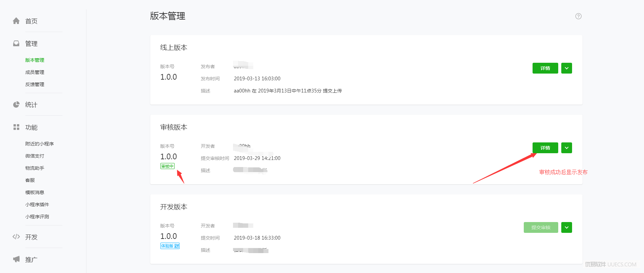
Task: Open the help question mark icon
Action: [578, 16]
